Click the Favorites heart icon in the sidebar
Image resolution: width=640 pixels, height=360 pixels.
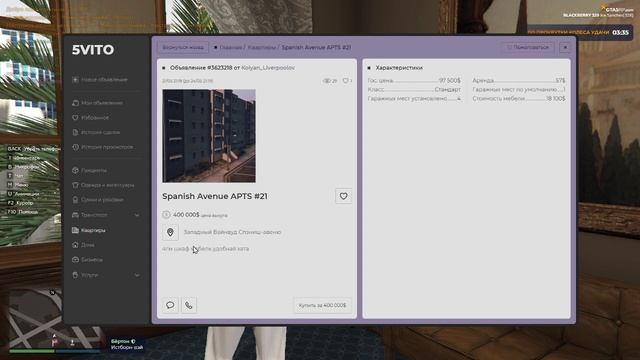(x=75, y=118)
